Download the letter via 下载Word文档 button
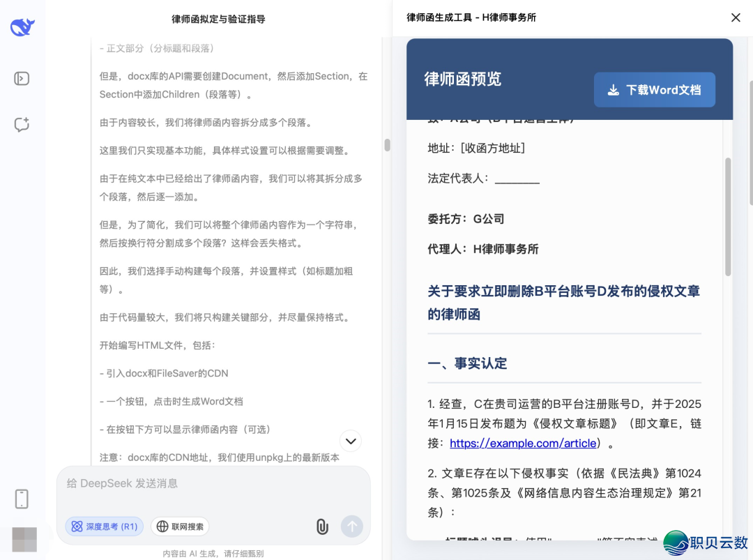 coord(654,90)
